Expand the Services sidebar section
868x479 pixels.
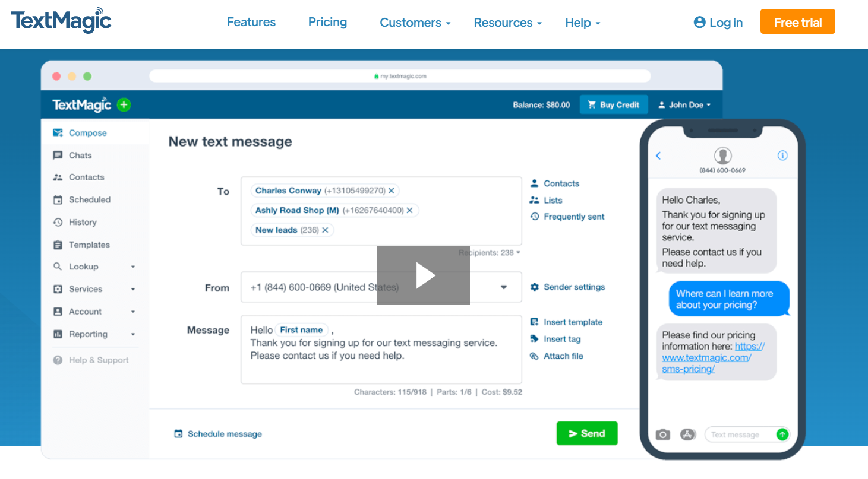click(x=95, y=289)
